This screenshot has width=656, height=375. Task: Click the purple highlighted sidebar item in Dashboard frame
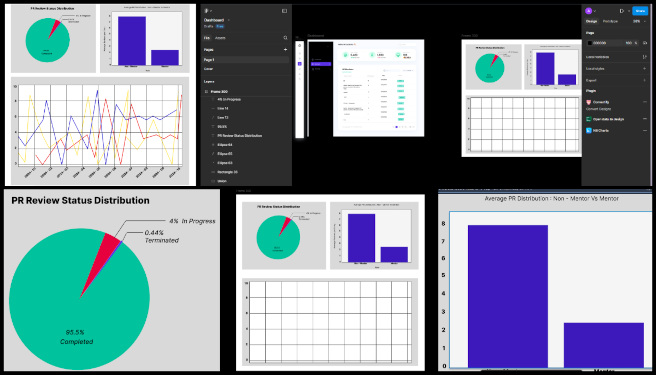[322, 64]
